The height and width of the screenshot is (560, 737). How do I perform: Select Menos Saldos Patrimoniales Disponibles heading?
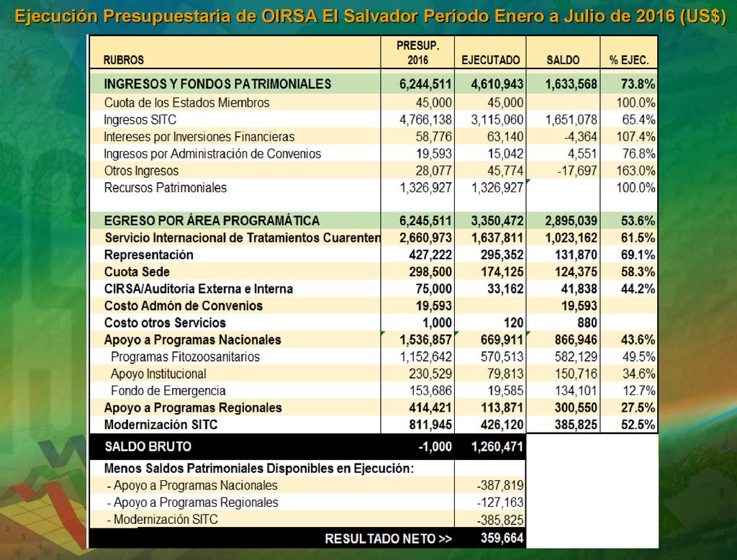259,469
